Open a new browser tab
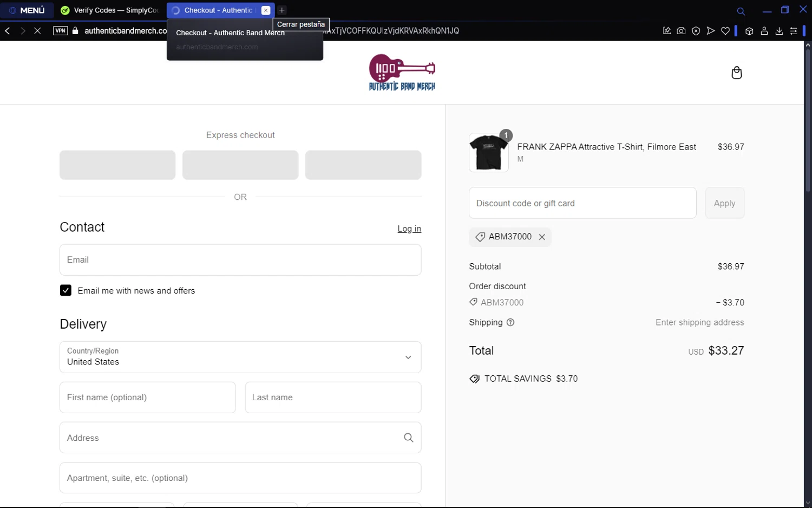This screenshot has width=812, height=508. click(x=282, y=10)
